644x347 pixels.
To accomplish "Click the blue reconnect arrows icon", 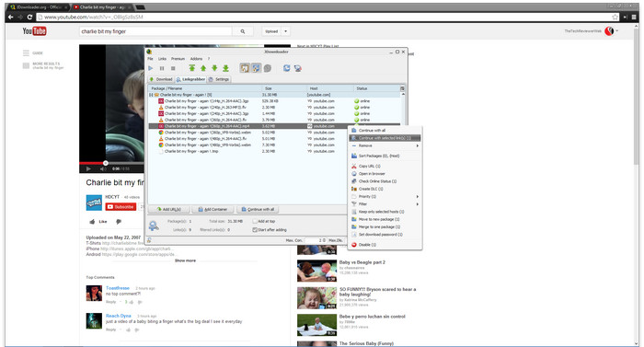I will point(287,68).
